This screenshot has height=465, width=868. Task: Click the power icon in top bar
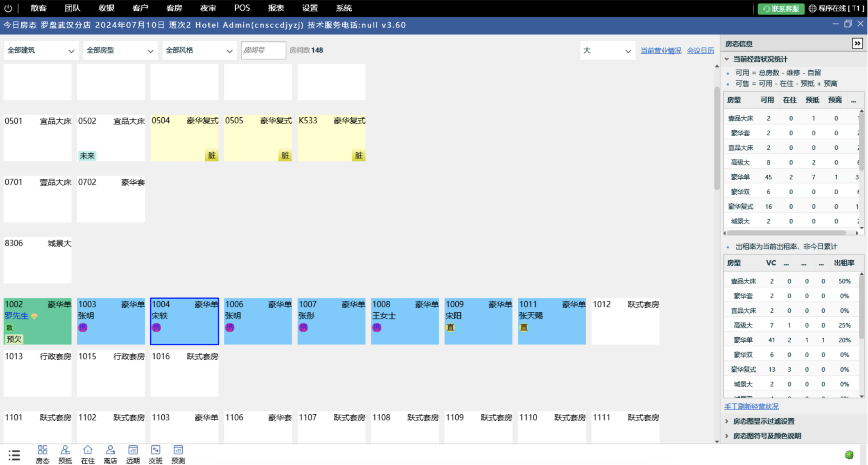(8, 8)
